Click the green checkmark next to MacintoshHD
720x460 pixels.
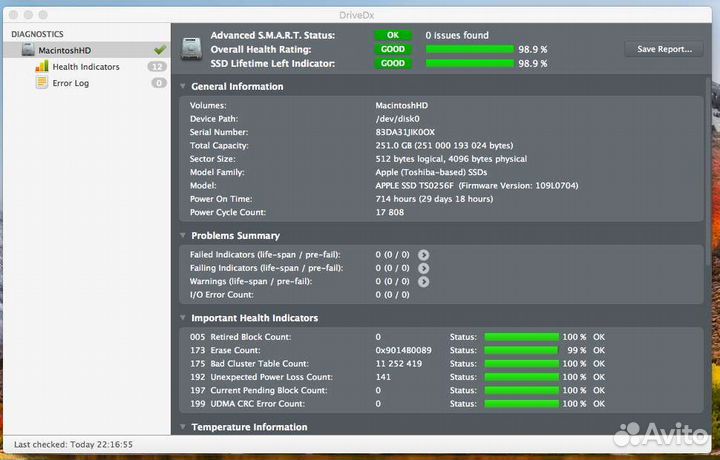click(x=160, y=50)
